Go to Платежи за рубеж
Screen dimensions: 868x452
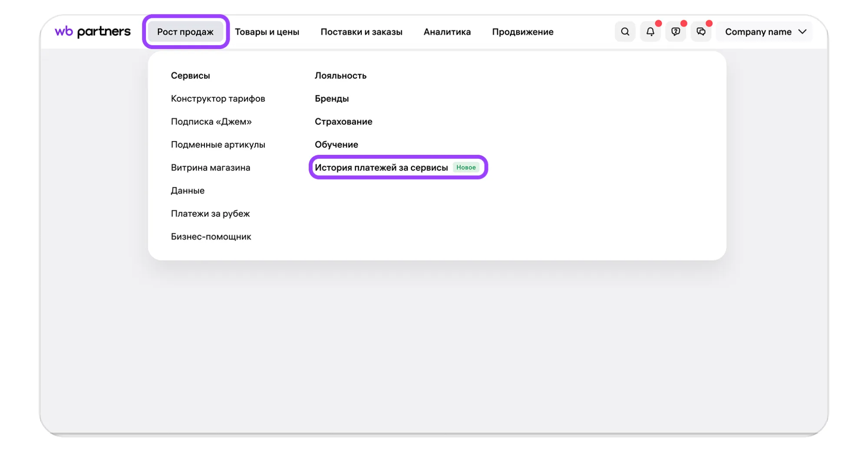click(x=210, y=213)
